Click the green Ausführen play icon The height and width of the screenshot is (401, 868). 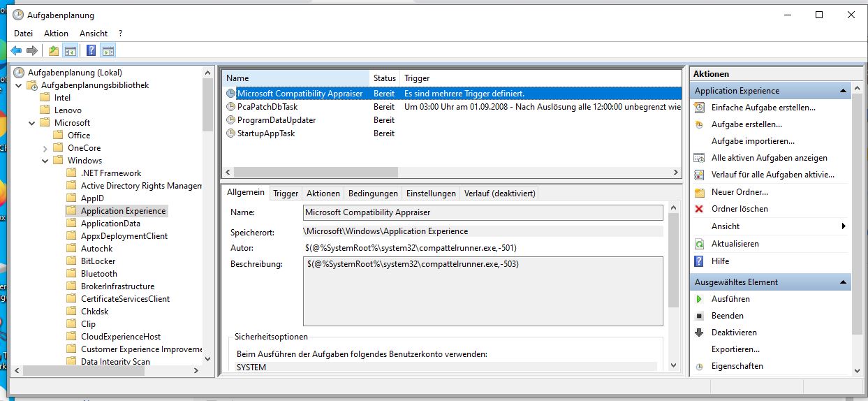tap(699, 299)
